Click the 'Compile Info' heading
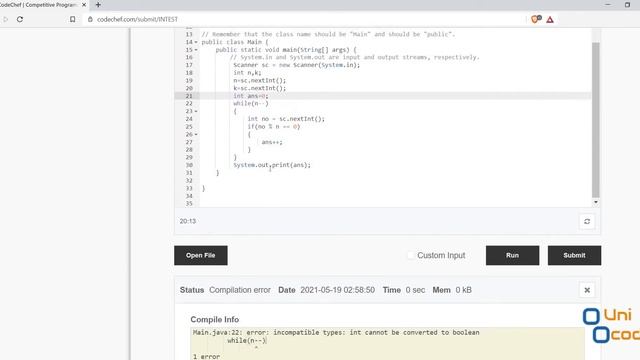The image size is (640, 360). tap(215, 320)
